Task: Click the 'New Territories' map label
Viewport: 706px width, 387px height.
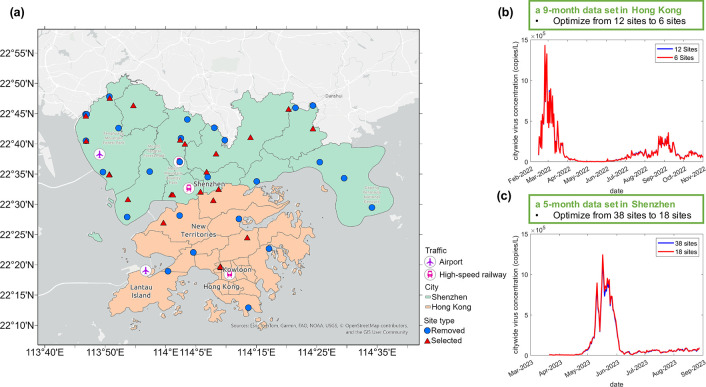Action: 198,230
